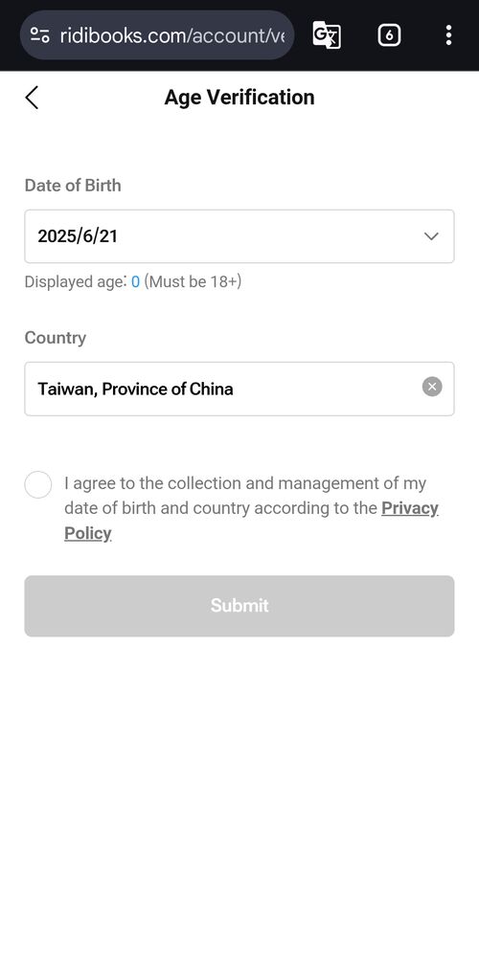This screenshot has width=479, height=980.
Task: Tap the back arrow beside Age Verification
Action: 32,98
